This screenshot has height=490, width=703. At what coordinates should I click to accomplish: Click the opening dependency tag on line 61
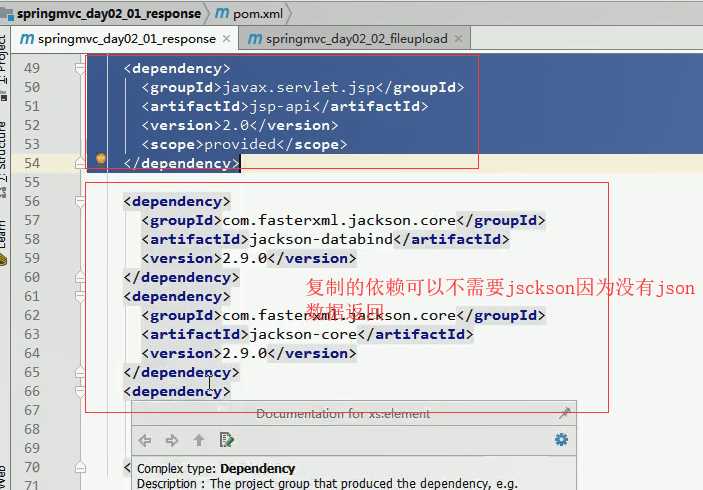point(177,296)
